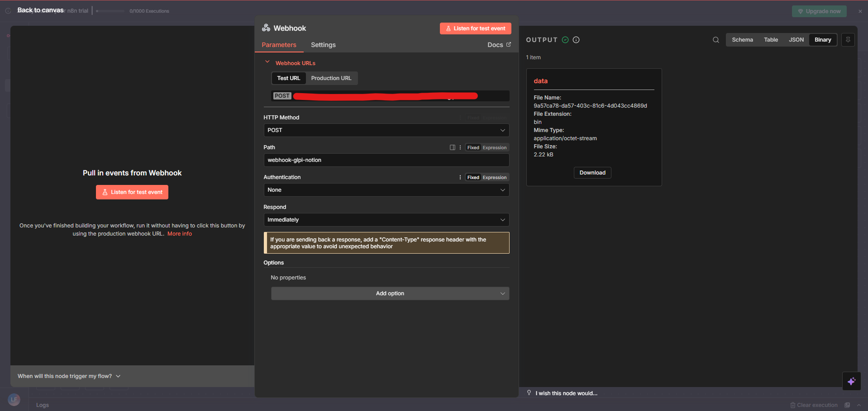
Task: Click the lightbulb feedback icon
Action: (529, 393)
